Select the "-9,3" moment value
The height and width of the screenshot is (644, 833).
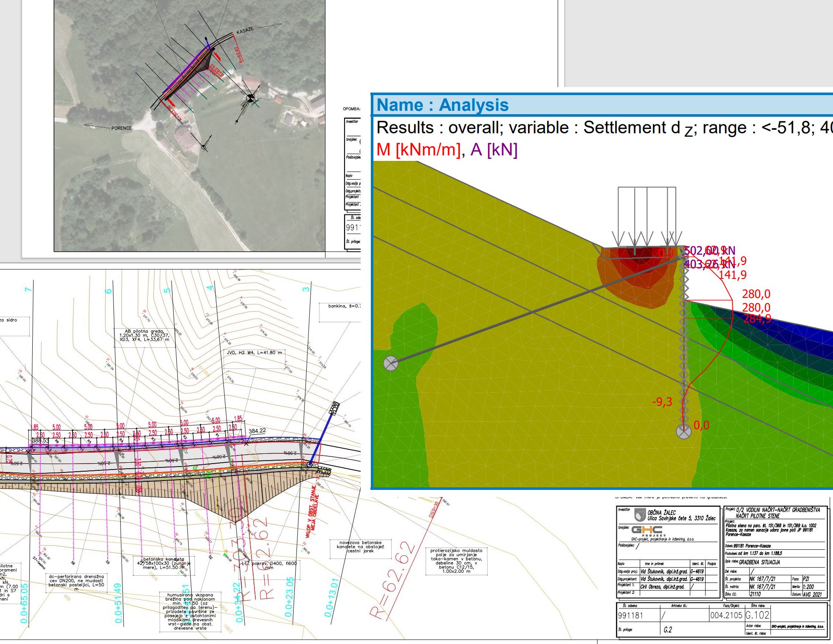click(662, 402)
